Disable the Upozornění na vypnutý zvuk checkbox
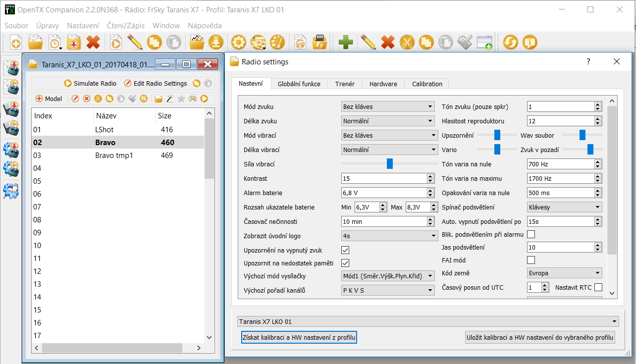Viewport: 636px width, 364px height. [346, 250]
